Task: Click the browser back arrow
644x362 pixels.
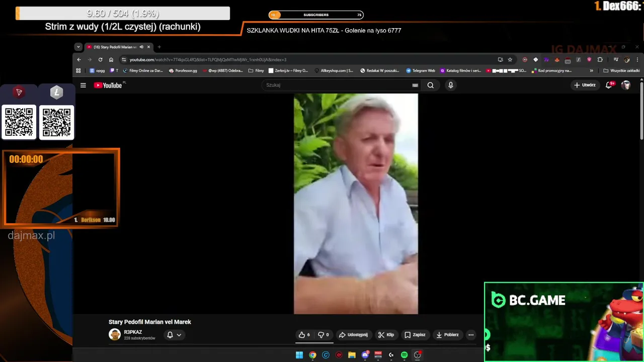Action: (79, 59)
